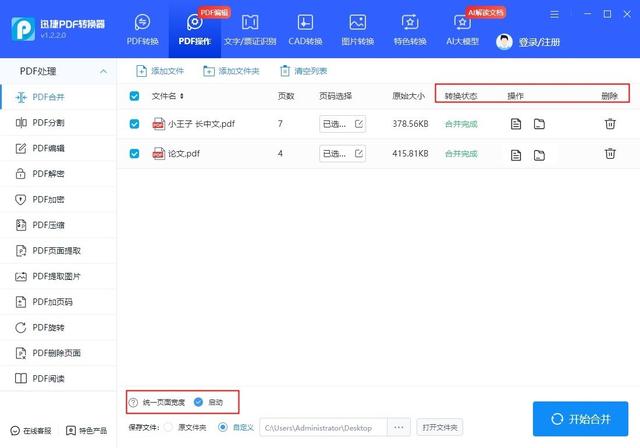
Task: Click 添加文件夹 button
Action: [231, 71]
